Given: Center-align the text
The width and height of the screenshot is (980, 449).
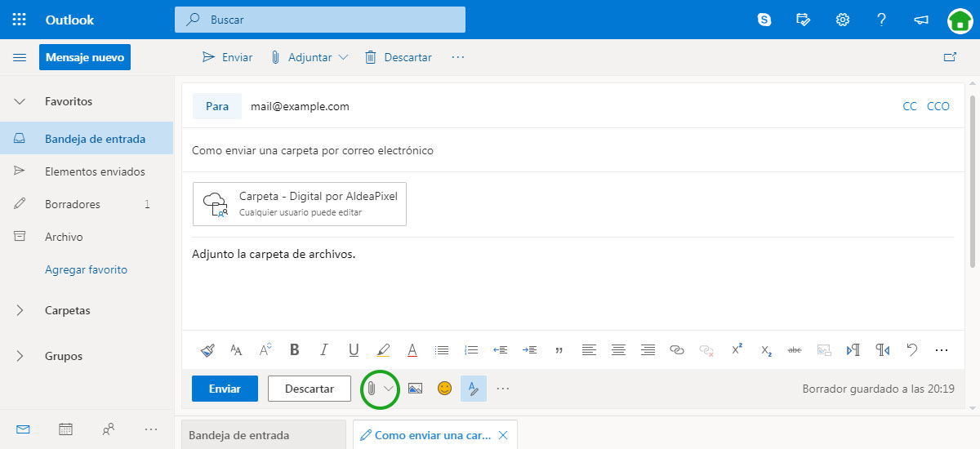Looking at the screenshot, I should coord(618,349).
